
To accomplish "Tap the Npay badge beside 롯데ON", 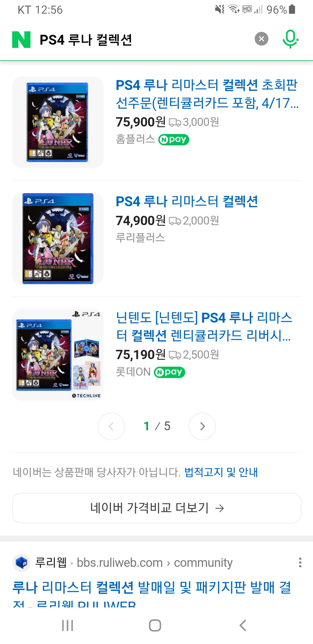I will click(170, 372).
